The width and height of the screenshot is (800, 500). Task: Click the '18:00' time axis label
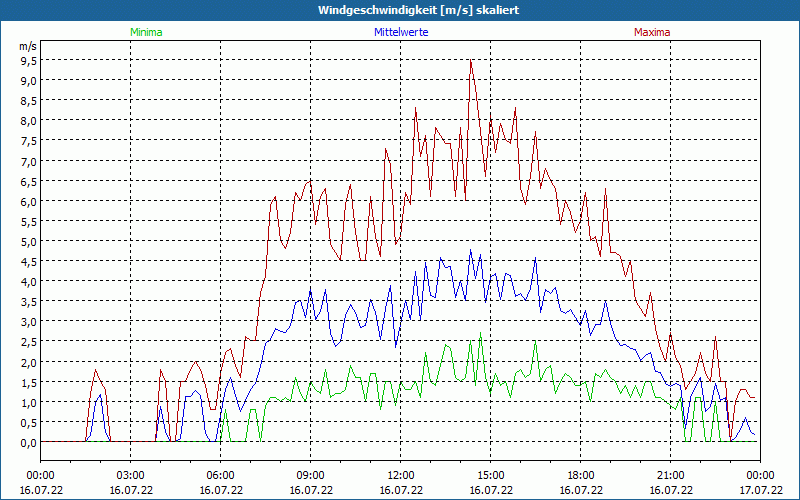click(581, 476)
